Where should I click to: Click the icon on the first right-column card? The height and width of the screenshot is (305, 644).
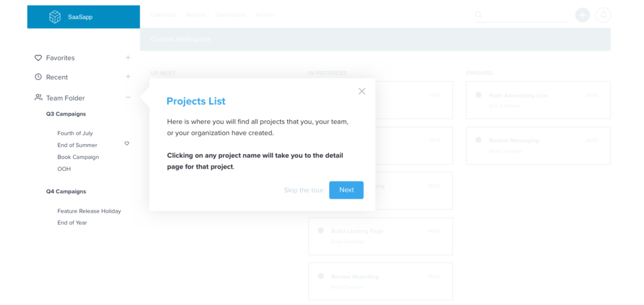pyautogui.click(x=477, y=99)
